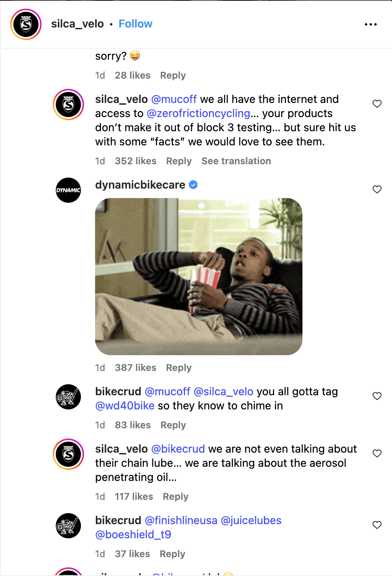Follow the silca_velo account
Viewport: 392px width, 576px height.
[136, 24]
